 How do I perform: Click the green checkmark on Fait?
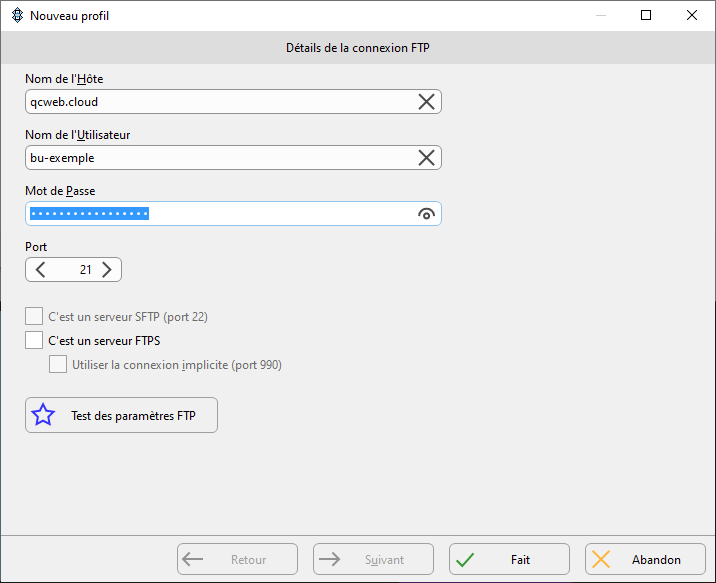point(465,560)
